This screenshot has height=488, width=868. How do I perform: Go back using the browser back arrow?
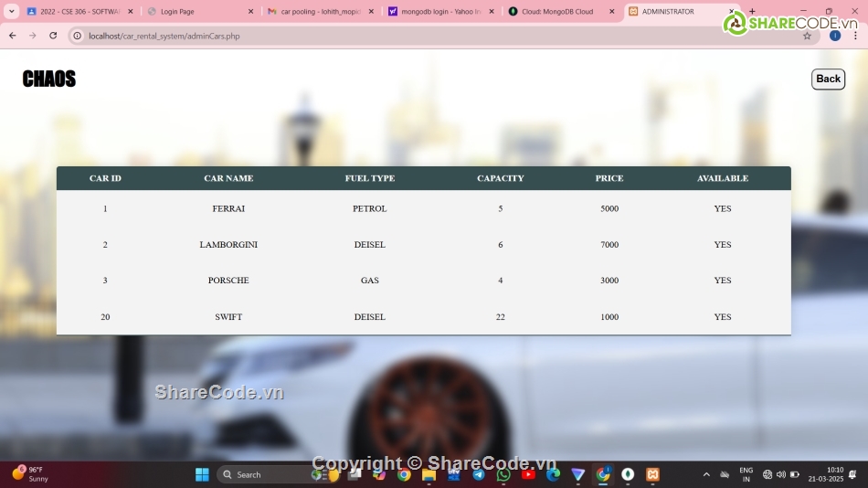tap(12, 36)
